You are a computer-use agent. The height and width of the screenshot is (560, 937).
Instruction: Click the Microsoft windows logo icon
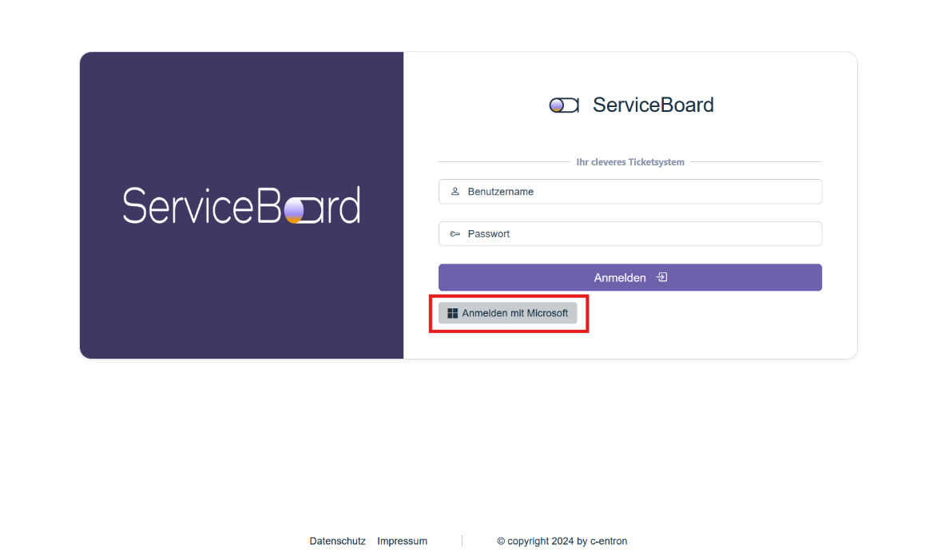pos(453,313)
